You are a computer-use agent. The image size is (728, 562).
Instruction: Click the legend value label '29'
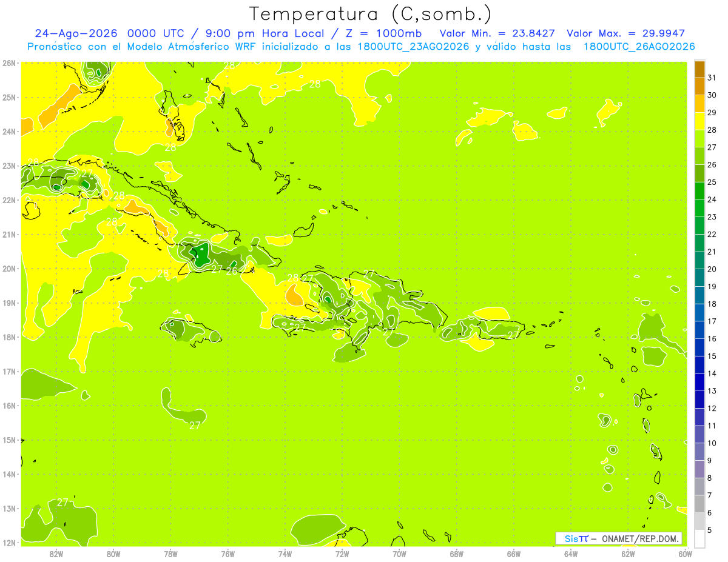click(712, 112)
